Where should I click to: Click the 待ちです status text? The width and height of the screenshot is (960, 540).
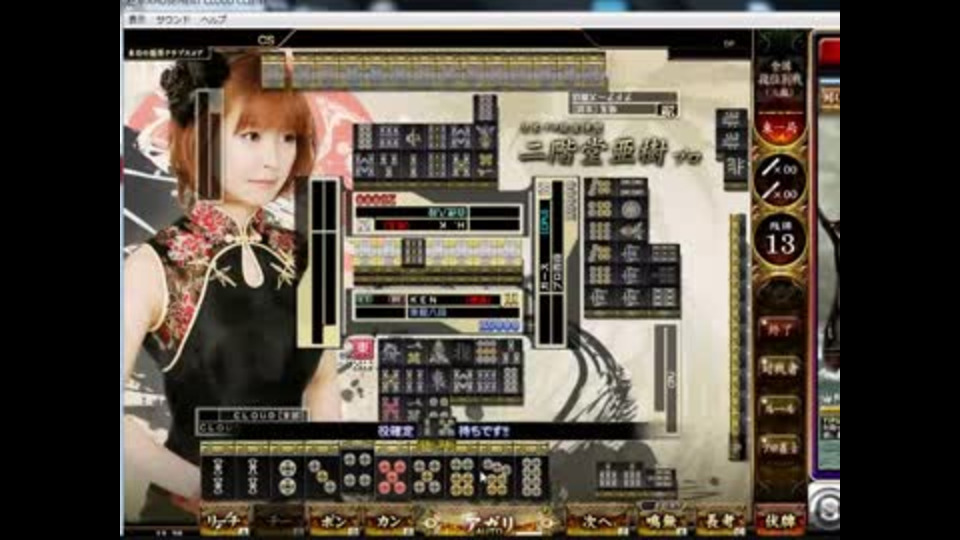pyautogui.click(x=484, y=431)
